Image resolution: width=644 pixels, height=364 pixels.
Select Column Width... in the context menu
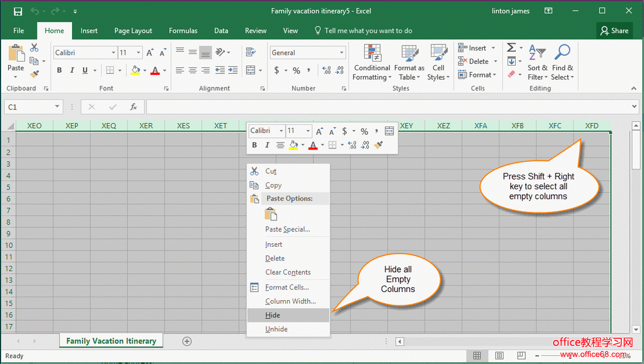click(x=290, y=301)
